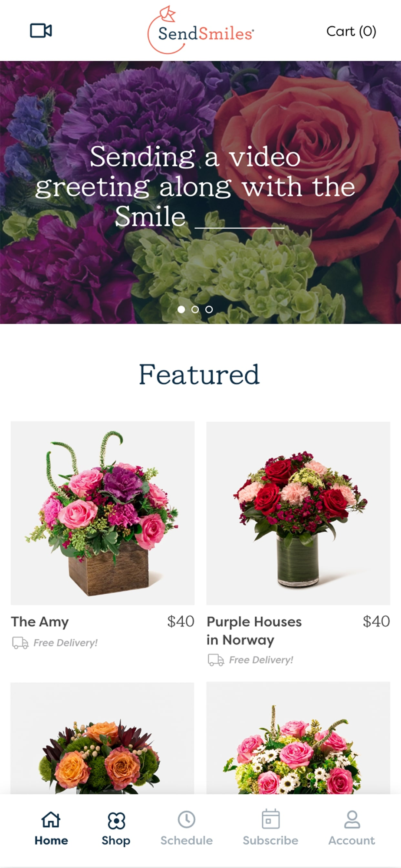Viewport: 401px width, 868px height.
Task: Switch to the third carousel slide dot
Action: 209,309
